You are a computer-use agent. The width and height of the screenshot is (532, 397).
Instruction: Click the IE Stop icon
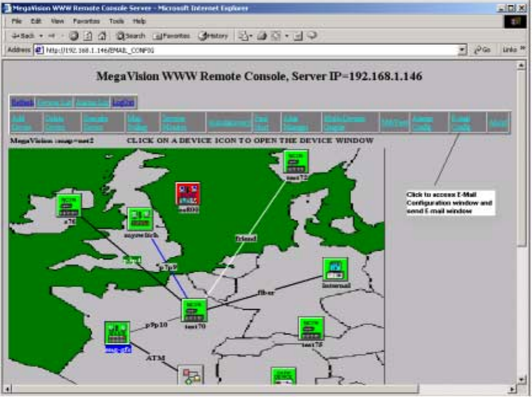pyautogui.click(x=74, y=36)
